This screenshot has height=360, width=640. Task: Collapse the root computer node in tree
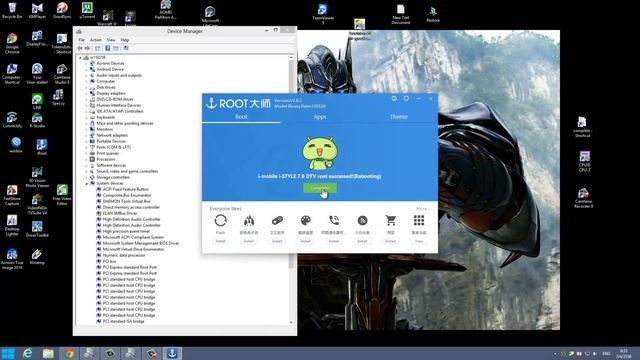coord(80,58)
